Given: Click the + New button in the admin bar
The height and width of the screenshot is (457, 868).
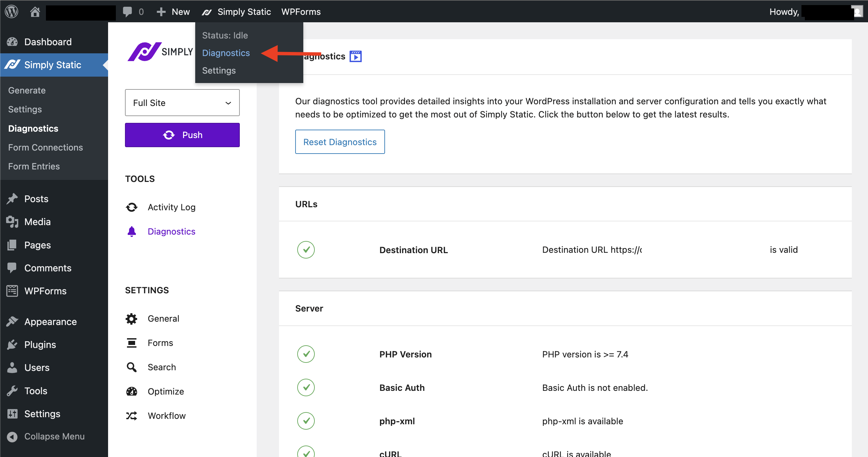Looking at the screenshot, I should (x=173, y=11).
